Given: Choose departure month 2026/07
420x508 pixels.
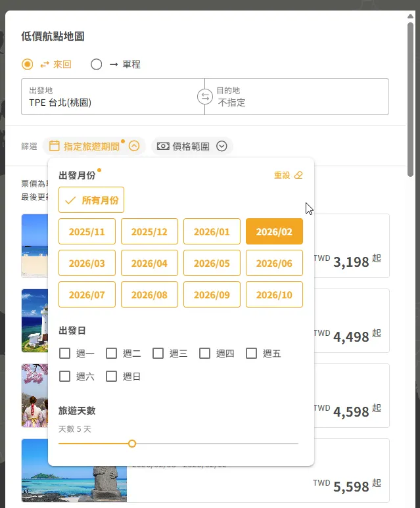Looking at the screenshot, I should click(x=87, y=294).
